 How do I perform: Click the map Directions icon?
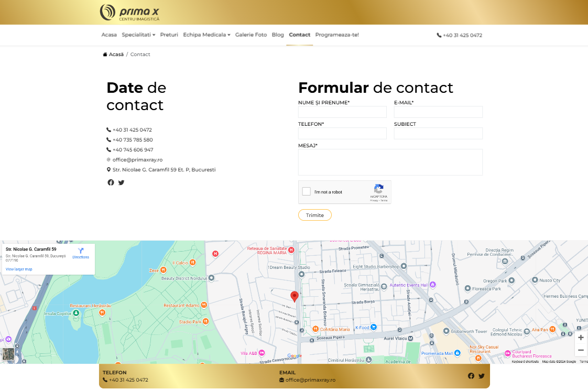(81, 252)
